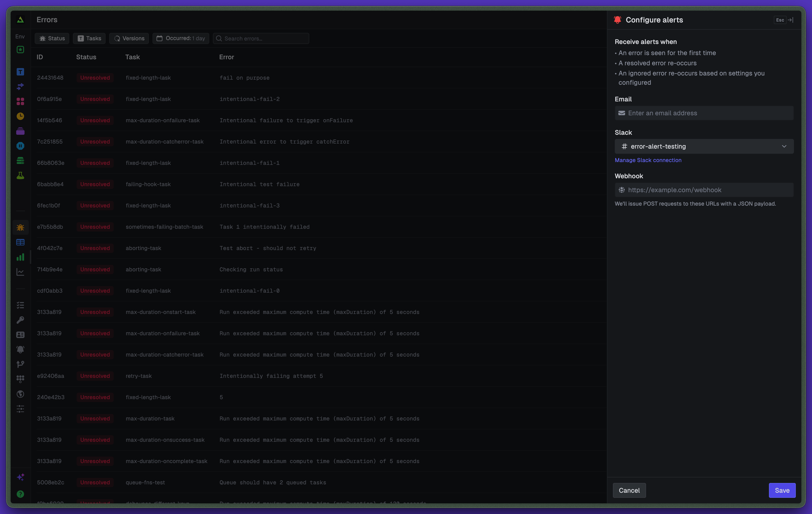Viewport: 812px width, 514px height.
Task: Open API keys via the key icon
Action: click(20, 320)
